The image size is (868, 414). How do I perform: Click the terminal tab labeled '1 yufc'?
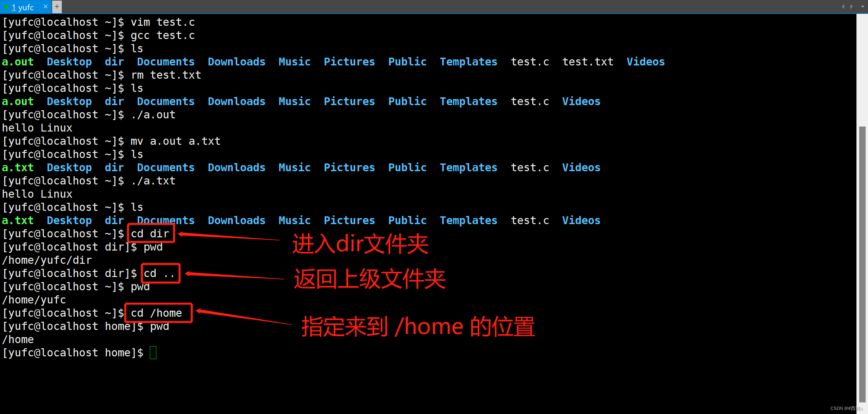[x=22, y=6]
